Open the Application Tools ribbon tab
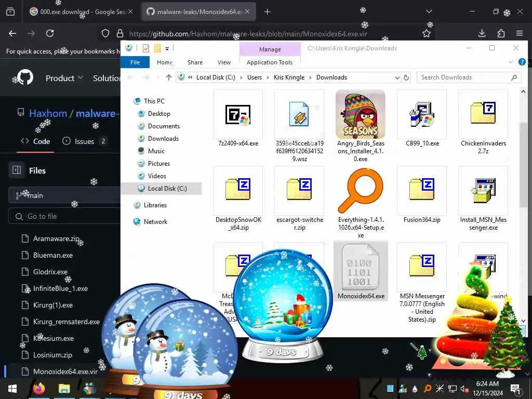This screenshot has width=532, height=399. point(270,62)
